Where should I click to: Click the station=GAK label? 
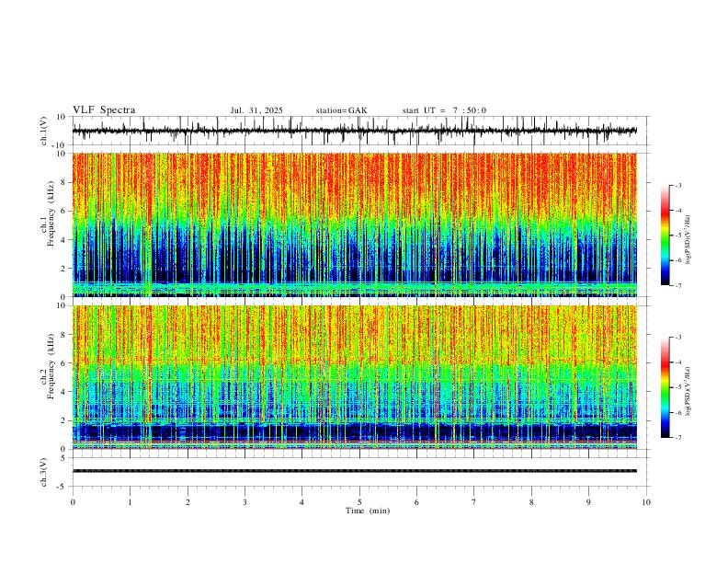pos(342,110)
